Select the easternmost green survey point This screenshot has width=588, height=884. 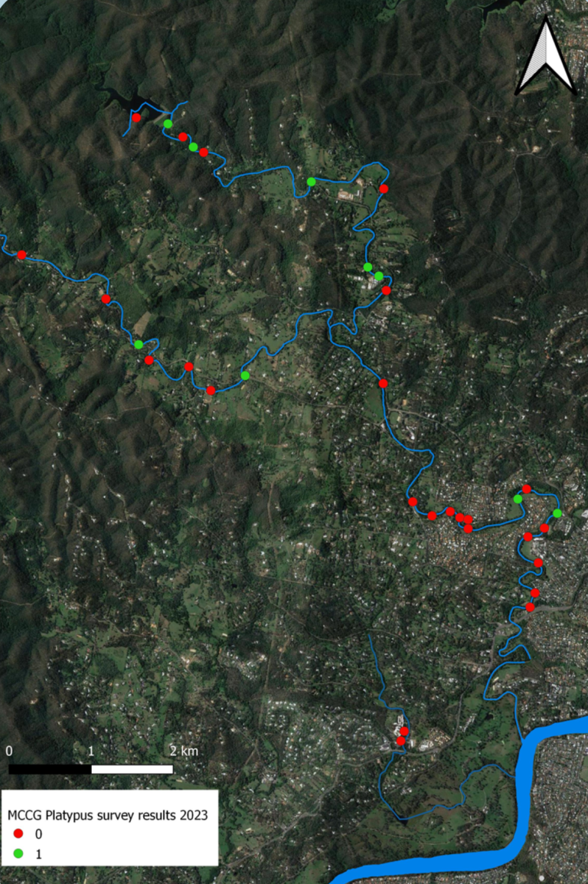(557, 512)
